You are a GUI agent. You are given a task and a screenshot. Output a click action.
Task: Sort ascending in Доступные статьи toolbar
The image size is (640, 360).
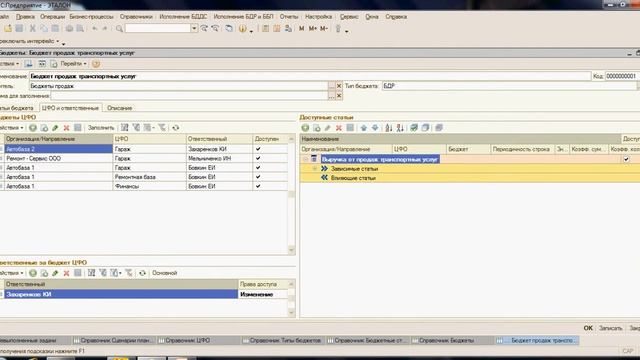point(389,128)
